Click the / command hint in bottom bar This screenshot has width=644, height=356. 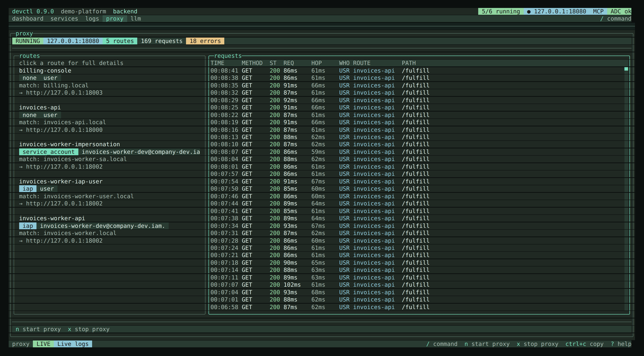click(x=442, y=344)
